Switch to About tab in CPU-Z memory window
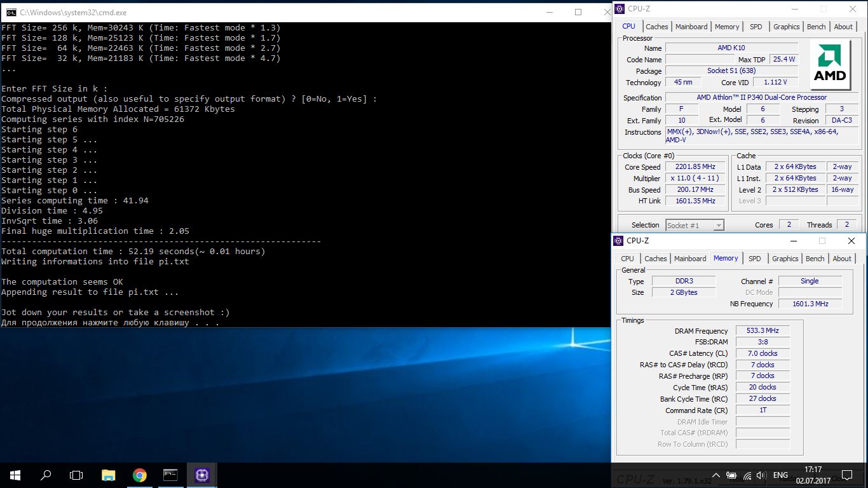Screen dimensions: 868x488 pos(842,259)
